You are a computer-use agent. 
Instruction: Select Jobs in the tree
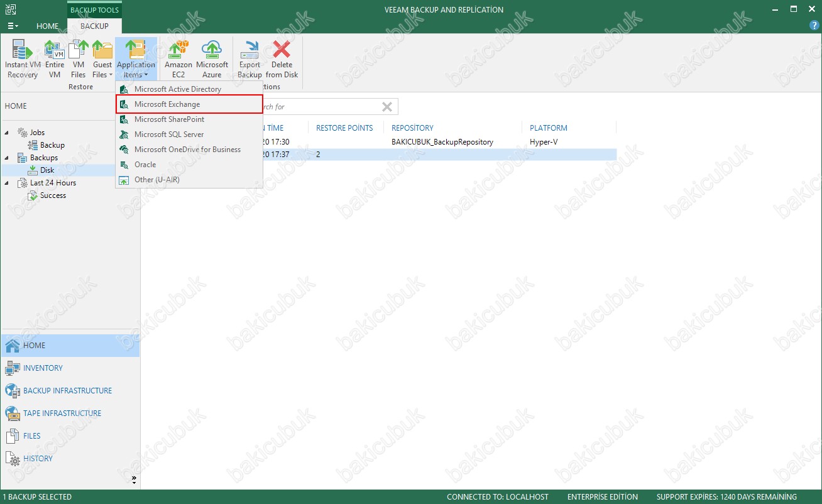point(37,133)
